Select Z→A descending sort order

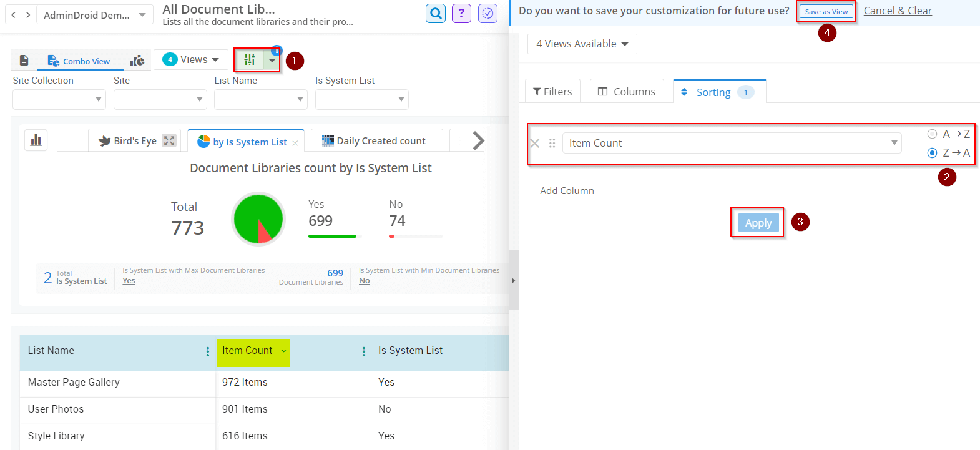click(932, 153)
